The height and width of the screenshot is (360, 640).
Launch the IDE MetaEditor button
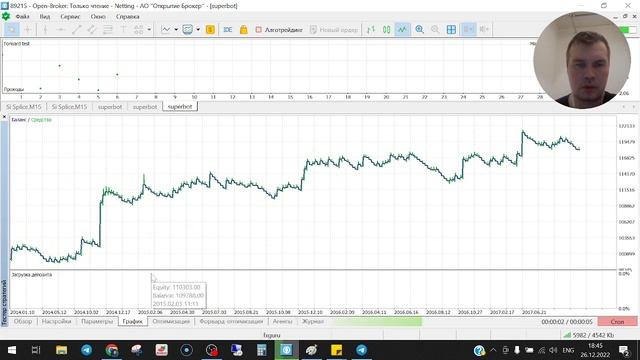pos(228,29)
